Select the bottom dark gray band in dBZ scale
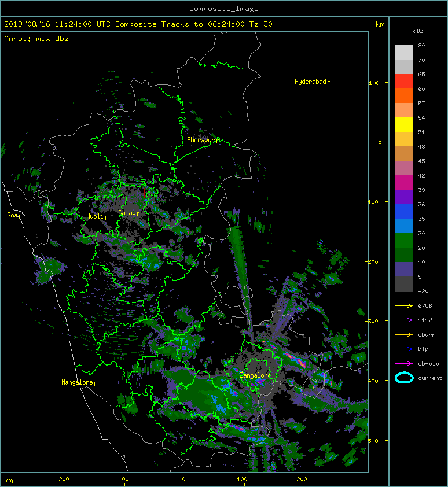448x487 pixels. point(404,284)
